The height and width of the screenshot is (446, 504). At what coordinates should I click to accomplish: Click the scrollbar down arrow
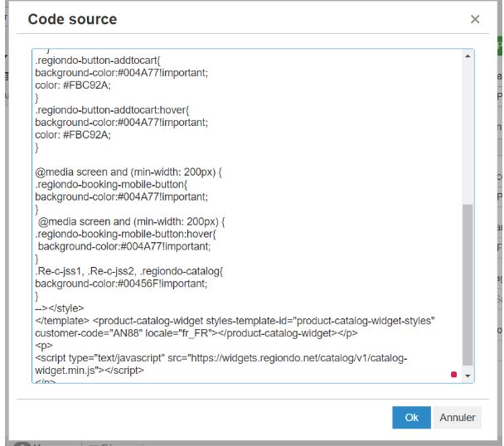coord(468,376)
